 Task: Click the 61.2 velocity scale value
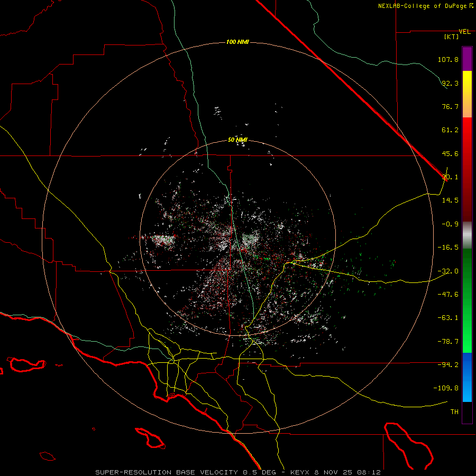tap(450, 130)
